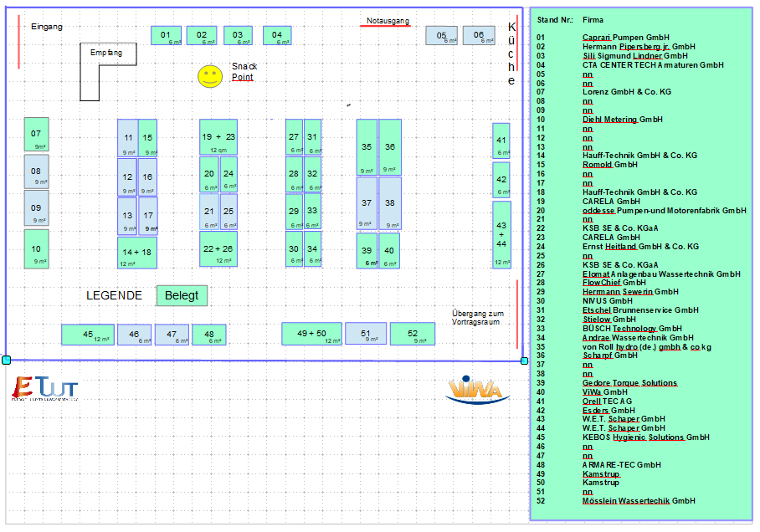
Task: Click the Notausgang label
Action: 388,21
